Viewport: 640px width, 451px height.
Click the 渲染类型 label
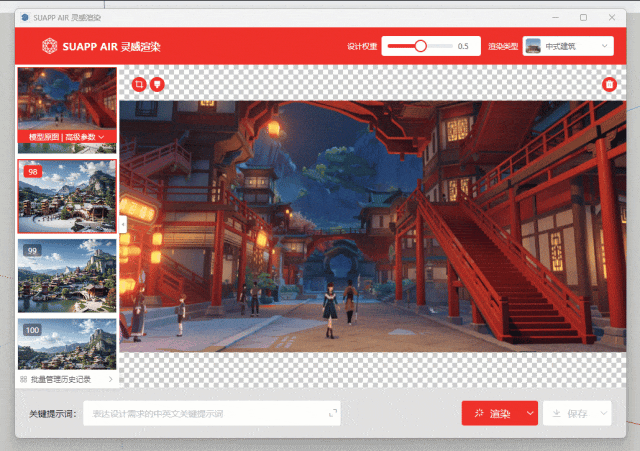(x=503, y=47)
